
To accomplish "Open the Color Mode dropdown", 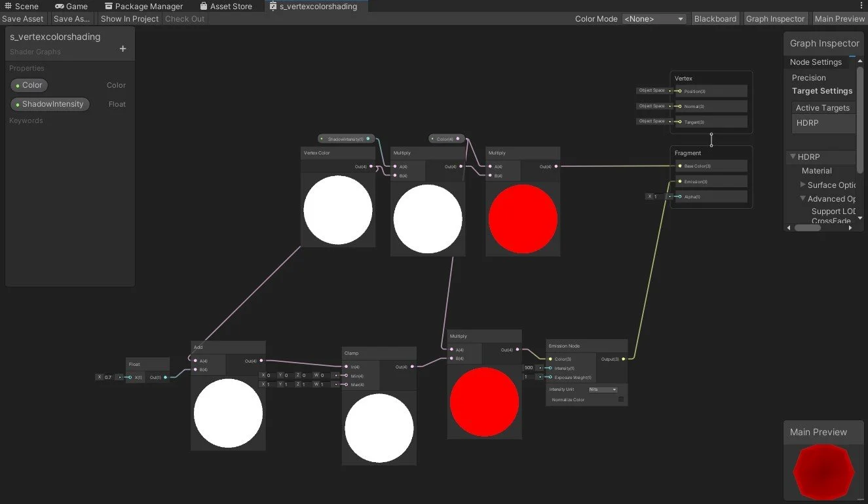I will click(x=653, y=18).
